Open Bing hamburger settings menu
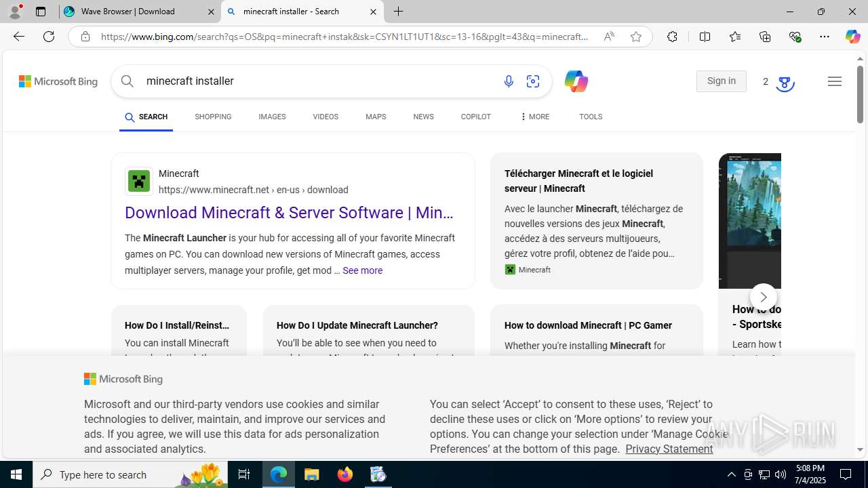The width and height of the screenshot is (868, 488). click(x=835, y=81)
